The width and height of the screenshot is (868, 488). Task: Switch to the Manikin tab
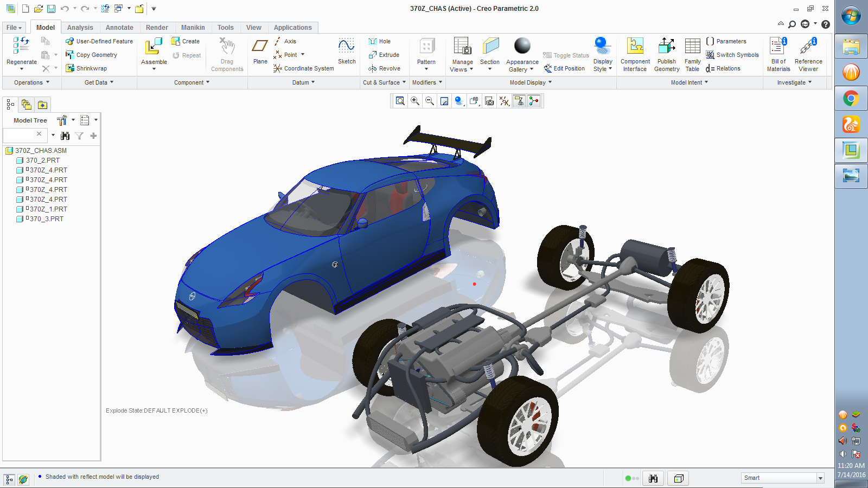pyautogui.click(x=193, y=28)
